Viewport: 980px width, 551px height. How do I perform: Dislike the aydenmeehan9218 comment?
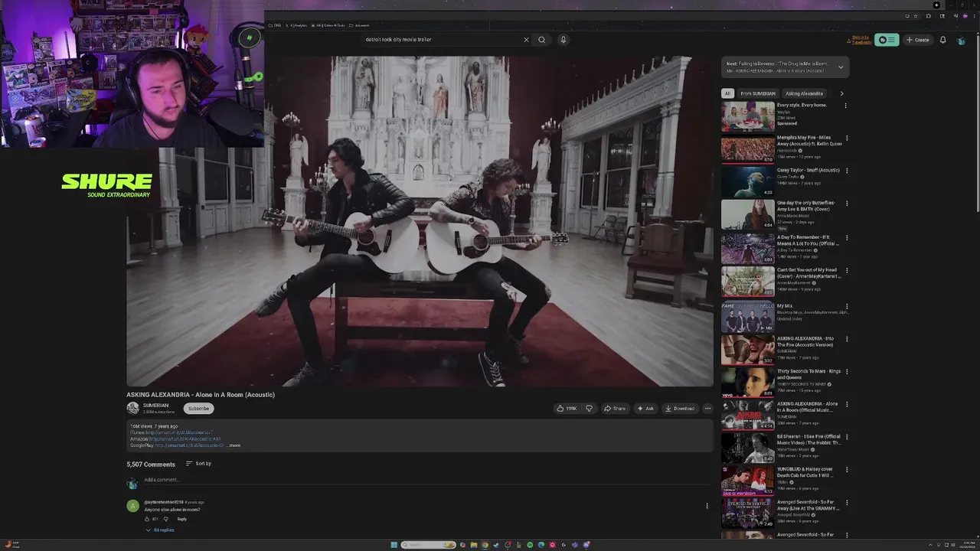[165, 519]
